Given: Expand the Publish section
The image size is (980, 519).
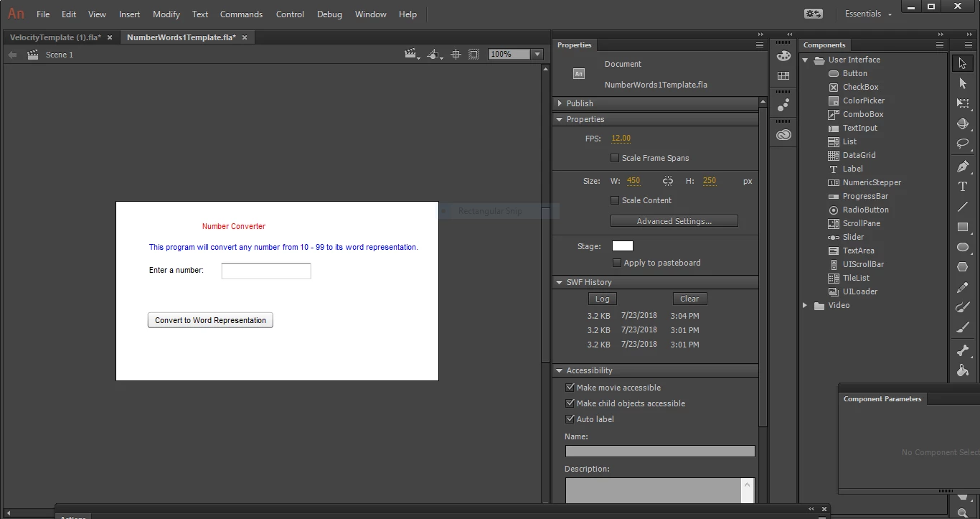Looking at the screenshot, I should pos(560,103).
